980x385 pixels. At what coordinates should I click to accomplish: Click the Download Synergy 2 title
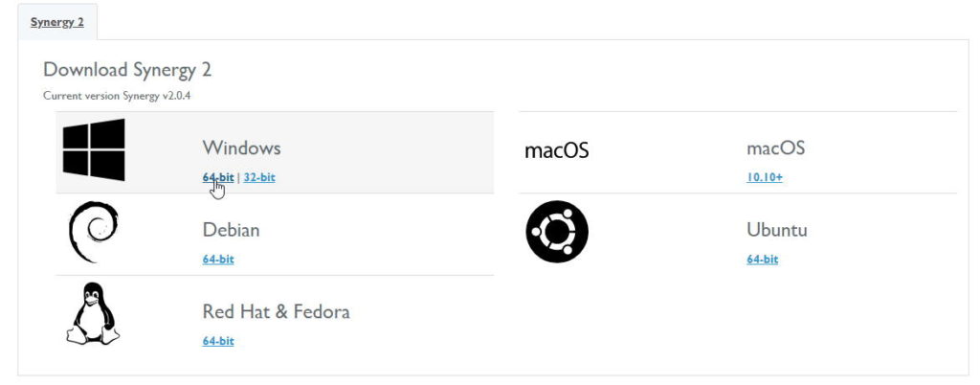pyautogui.click(x=127, y=69)
